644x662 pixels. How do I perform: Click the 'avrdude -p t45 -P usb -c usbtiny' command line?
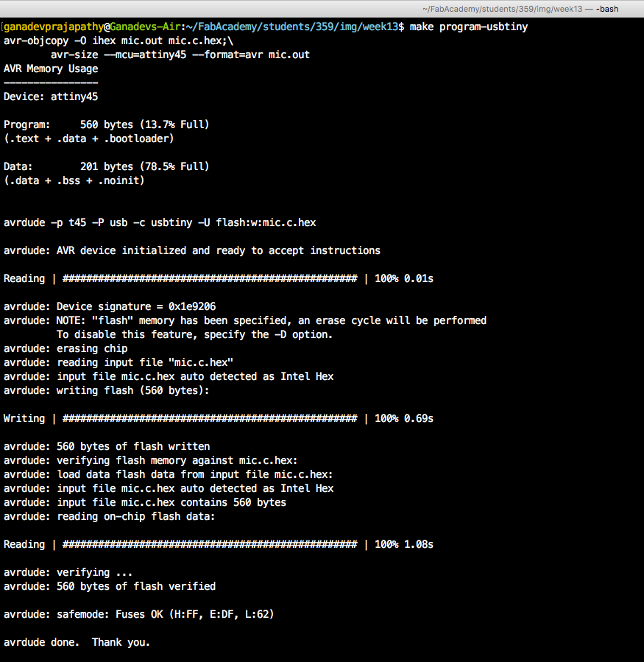pyautogui.click(x=160, y=222)
